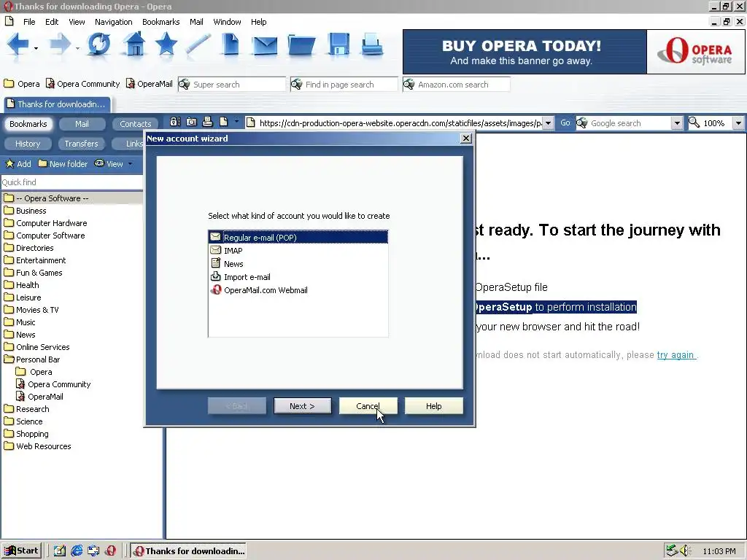The height and width of the screenshot is (560, 747).
Task: Launch Internet Explorer from quick launch
Action: (77, 551)
